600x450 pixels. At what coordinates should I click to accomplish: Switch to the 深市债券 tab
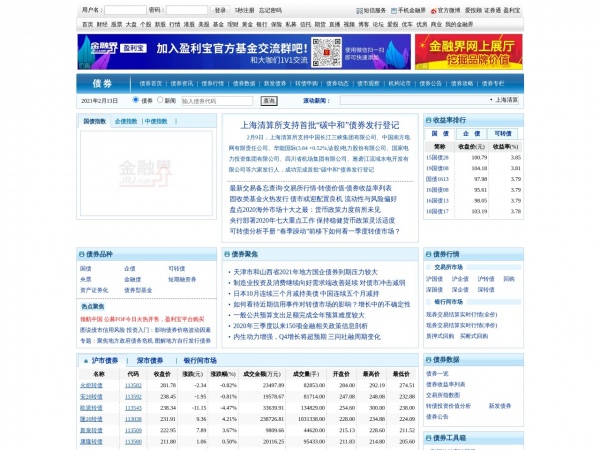click(150, 360)
